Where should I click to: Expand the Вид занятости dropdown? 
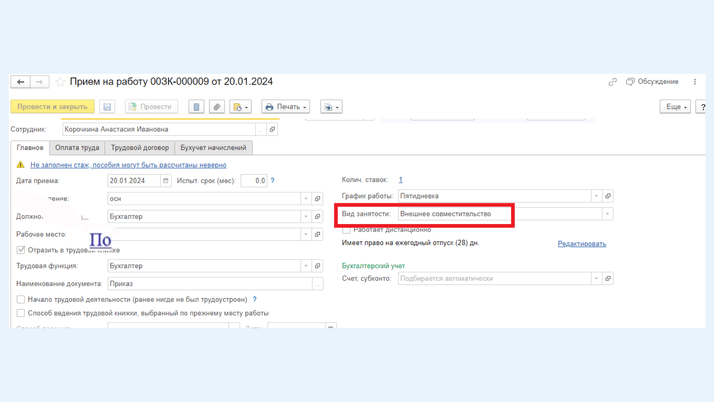click(607, 214)
